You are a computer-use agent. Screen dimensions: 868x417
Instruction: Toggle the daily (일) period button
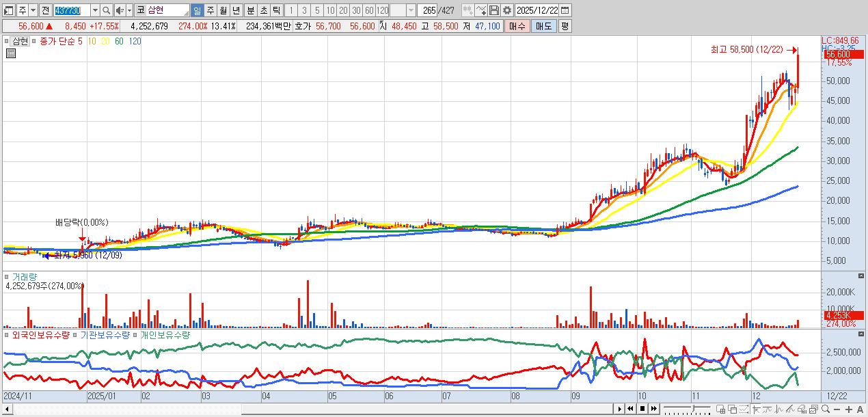tap(197, 10)
